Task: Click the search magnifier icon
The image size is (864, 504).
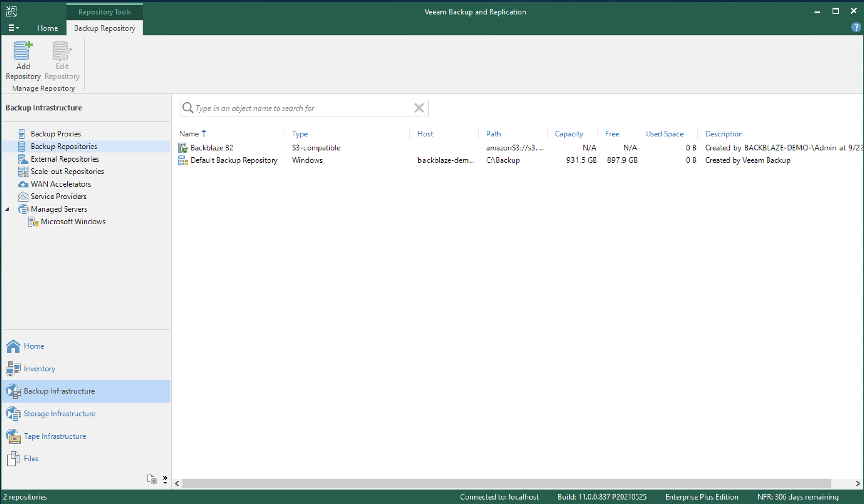Action: 188,108
